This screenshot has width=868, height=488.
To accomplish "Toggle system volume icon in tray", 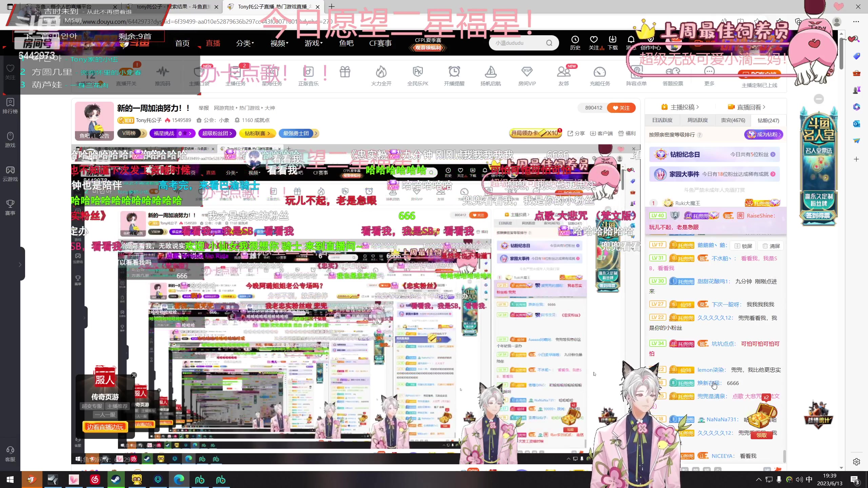I will (799, 480).
